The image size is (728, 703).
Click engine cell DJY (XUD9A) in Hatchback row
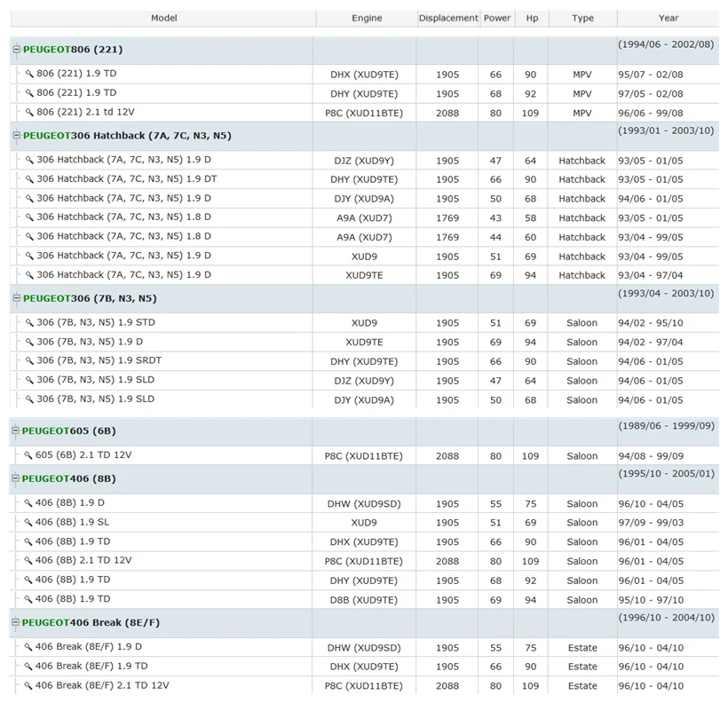click(364, 199)
